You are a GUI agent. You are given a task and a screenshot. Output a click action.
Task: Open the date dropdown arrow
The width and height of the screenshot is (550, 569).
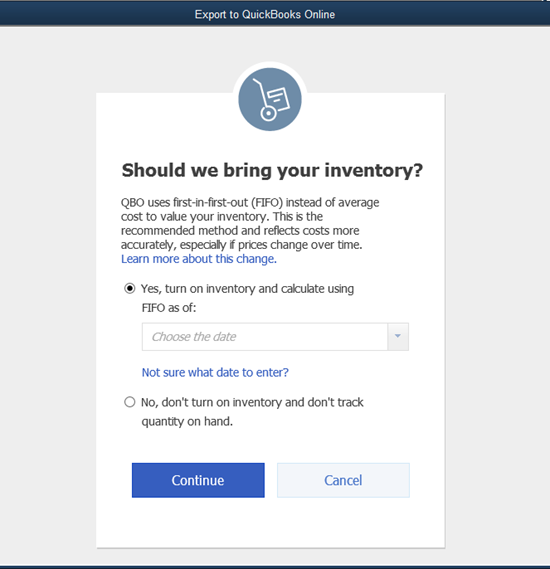[x=398, y=336]
